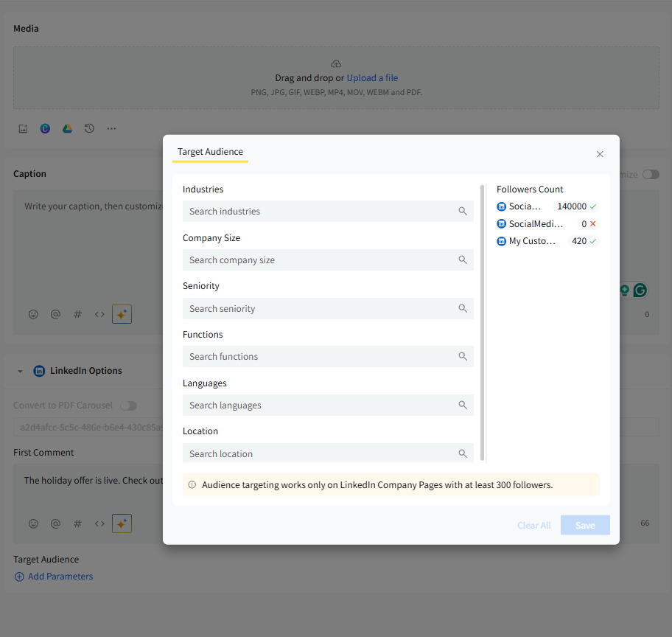Open the AI sparkle assistant in caption toolbar

tap(122, 314)
